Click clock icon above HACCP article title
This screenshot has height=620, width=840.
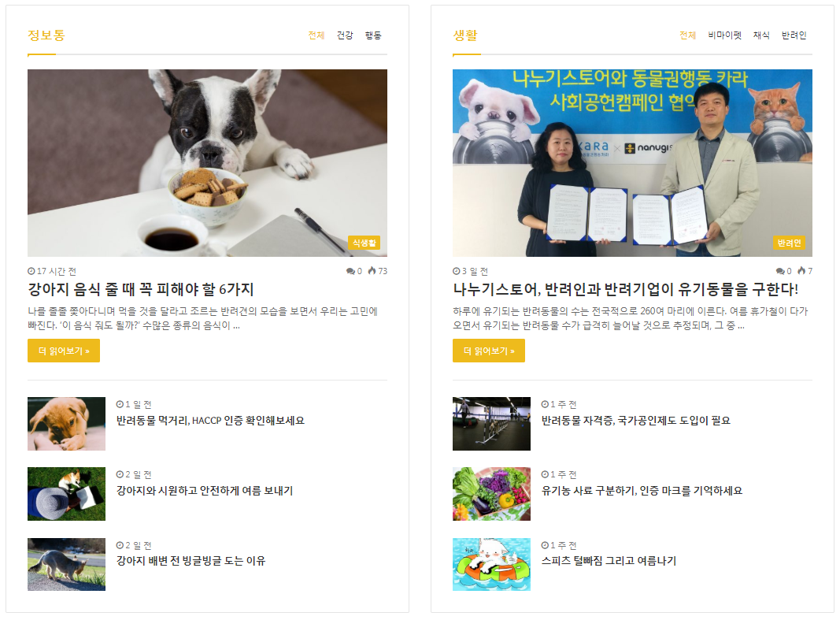120,404
